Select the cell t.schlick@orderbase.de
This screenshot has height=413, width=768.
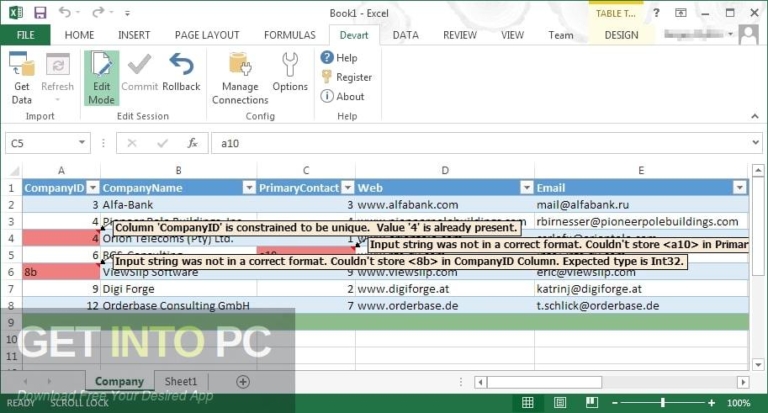[641, 306]
